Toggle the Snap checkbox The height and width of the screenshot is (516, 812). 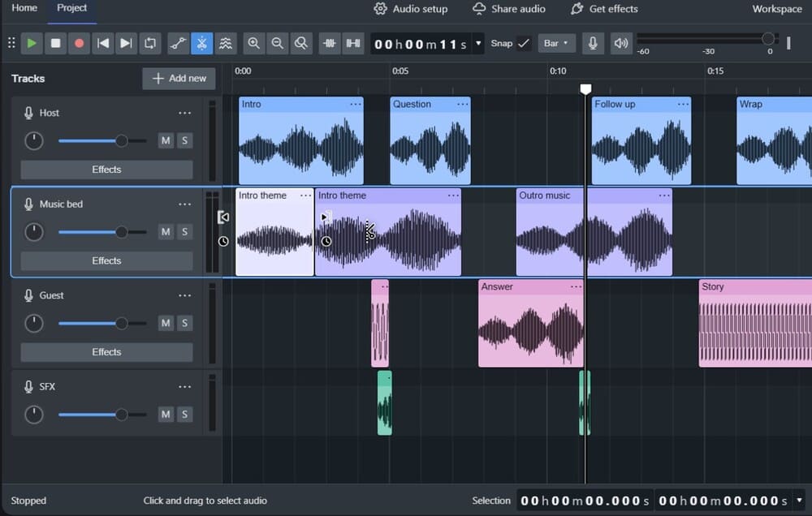(x=524, y=44)
